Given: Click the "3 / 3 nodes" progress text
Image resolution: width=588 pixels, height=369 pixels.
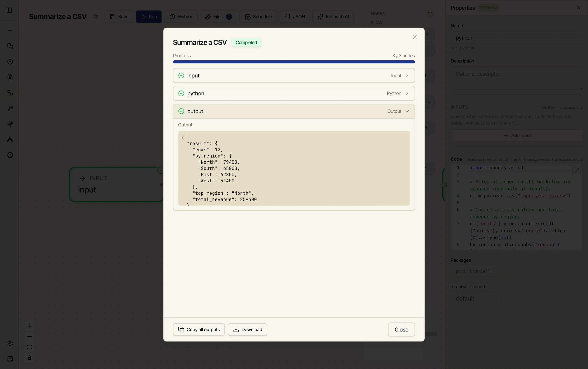Looking at the screenshot, I should 403,56.
